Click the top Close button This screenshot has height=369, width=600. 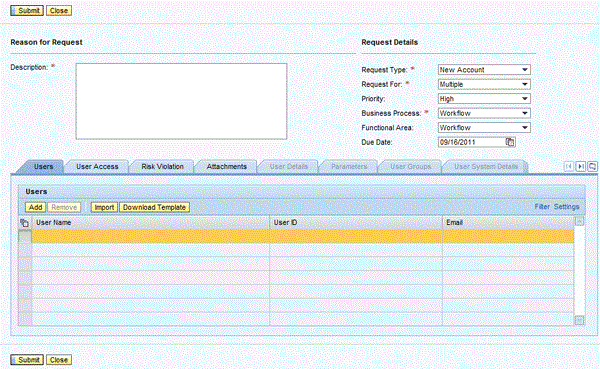point(59,11)
